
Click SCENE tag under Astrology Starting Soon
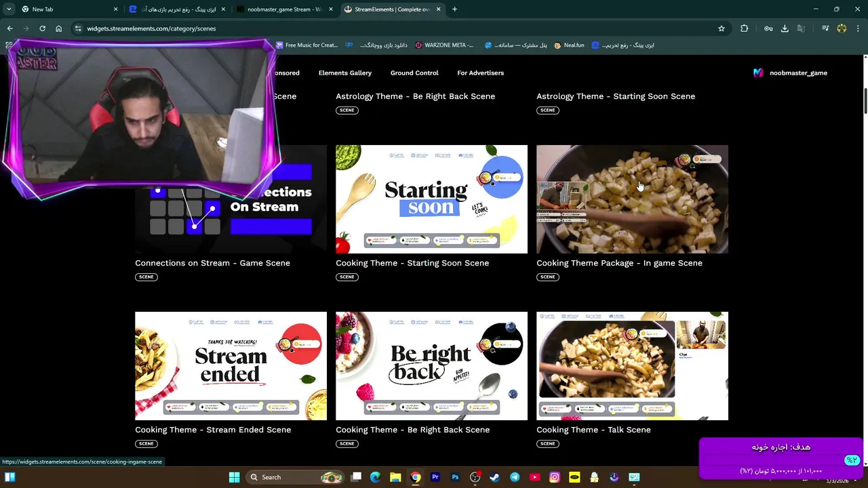[547, 110]
